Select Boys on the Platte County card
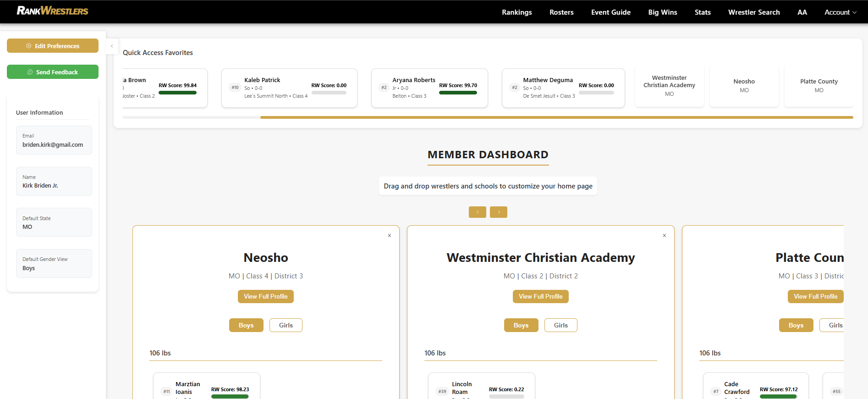 point(796,325)
